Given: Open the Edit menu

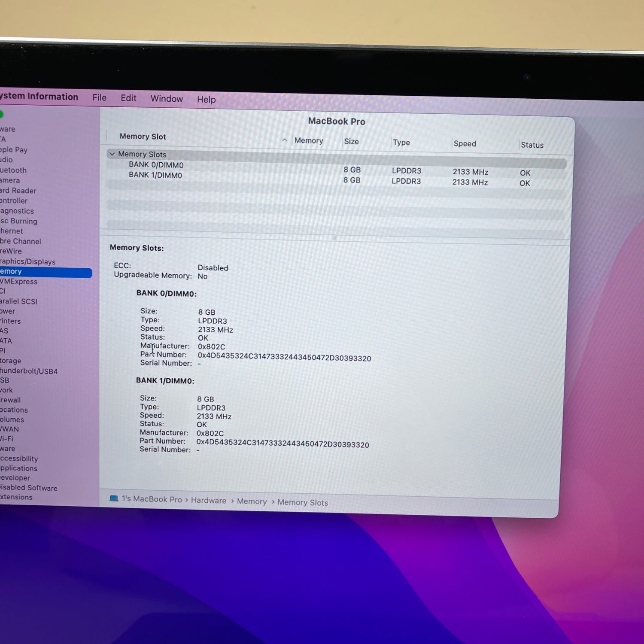Looking at the screenshot, I should (x=128, y=98).
